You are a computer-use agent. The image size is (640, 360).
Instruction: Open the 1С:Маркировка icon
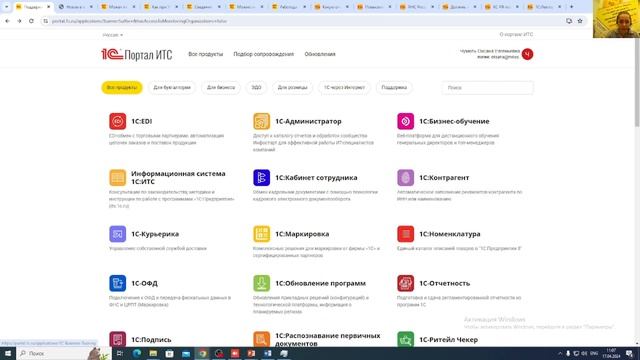click(x=262, y=234)
